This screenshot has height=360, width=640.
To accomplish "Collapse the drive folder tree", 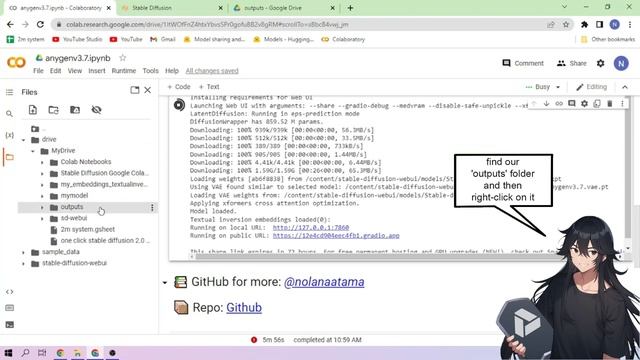I will pos(24,140).
